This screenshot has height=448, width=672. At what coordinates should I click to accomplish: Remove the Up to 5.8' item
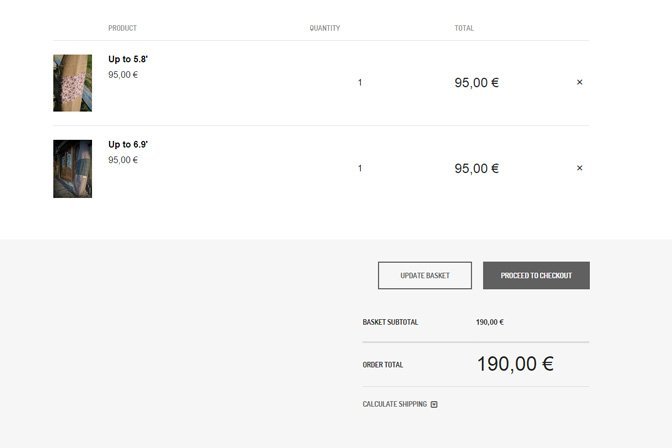tap(579, 82)
